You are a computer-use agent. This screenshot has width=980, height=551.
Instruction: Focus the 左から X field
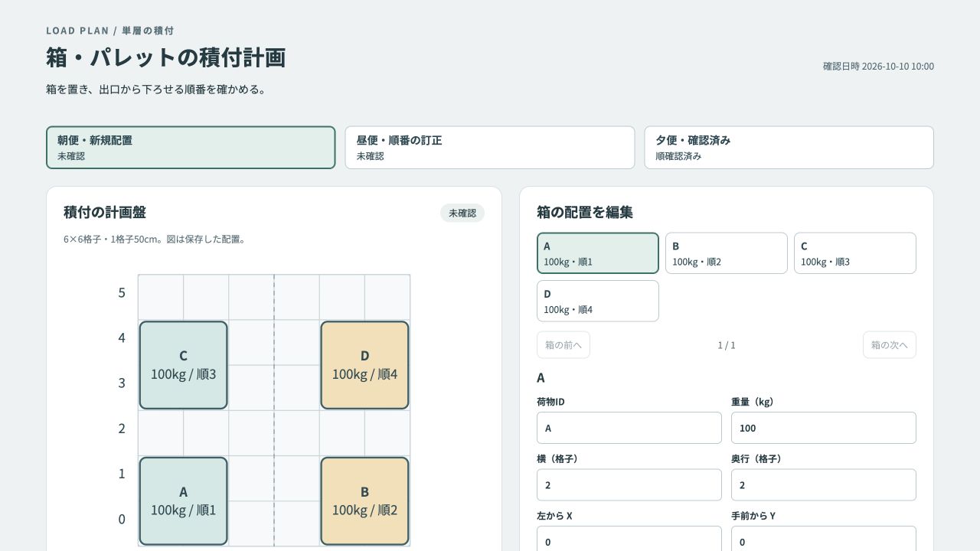[x=629, y=539]
